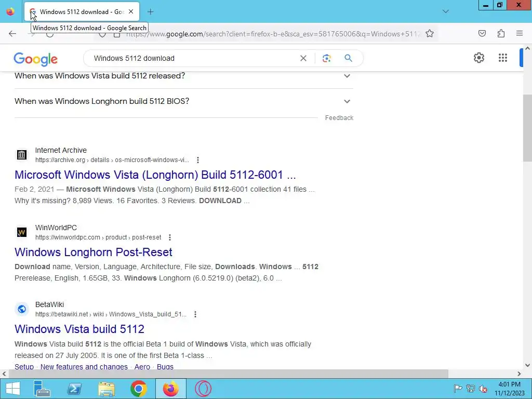532x399 pixels.
Task: Open Windows Longhorn Post-Reset link
Action: tap(94, 252)
